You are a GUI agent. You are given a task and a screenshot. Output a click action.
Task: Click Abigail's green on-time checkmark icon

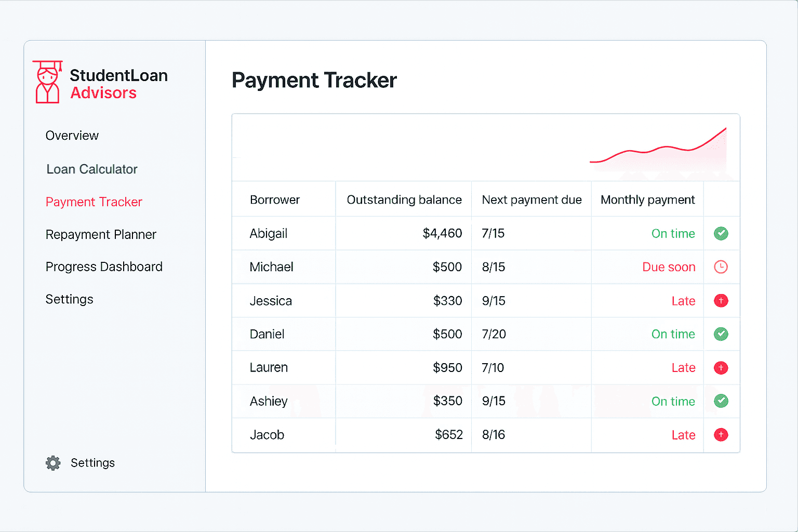[721, 234]
